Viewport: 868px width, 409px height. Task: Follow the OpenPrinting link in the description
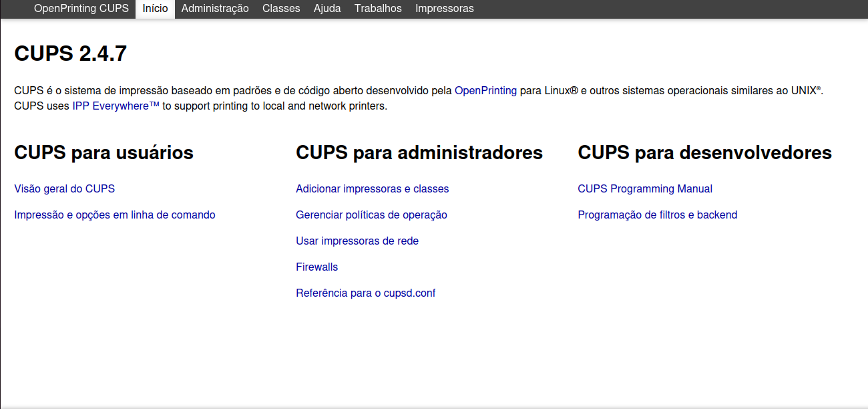point(485,90)
